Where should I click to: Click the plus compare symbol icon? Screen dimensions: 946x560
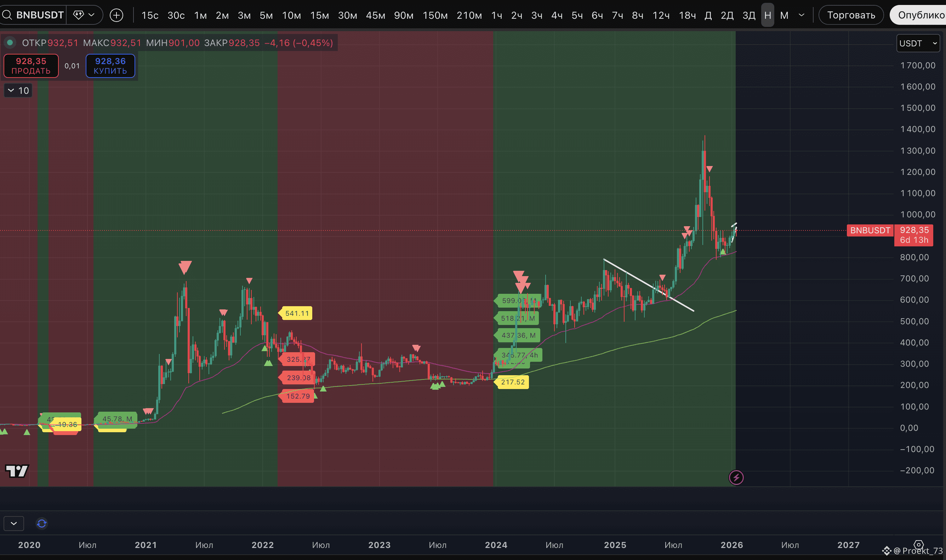(x=116, y=15)
